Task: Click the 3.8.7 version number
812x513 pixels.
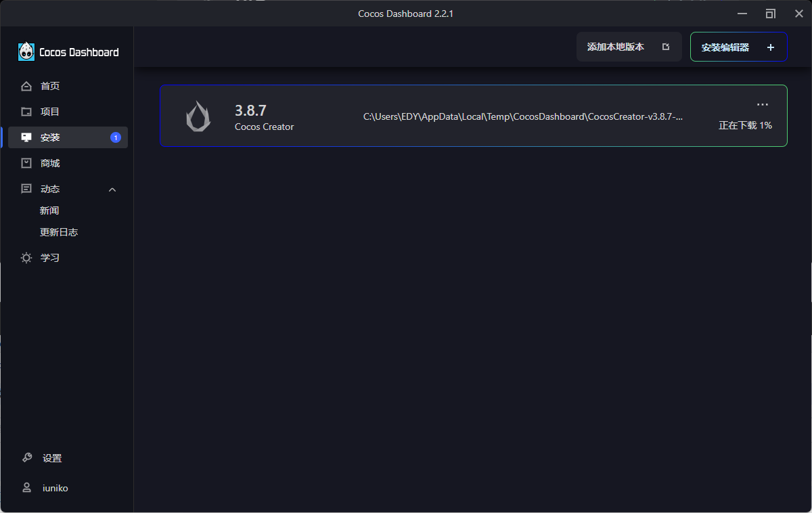Action: coord(250,110)
